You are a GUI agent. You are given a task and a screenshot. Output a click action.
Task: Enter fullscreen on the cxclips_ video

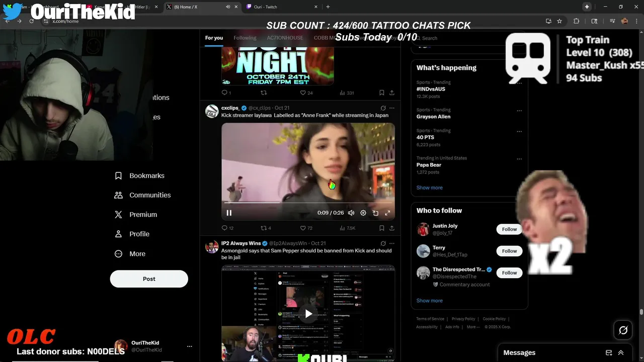387,213
